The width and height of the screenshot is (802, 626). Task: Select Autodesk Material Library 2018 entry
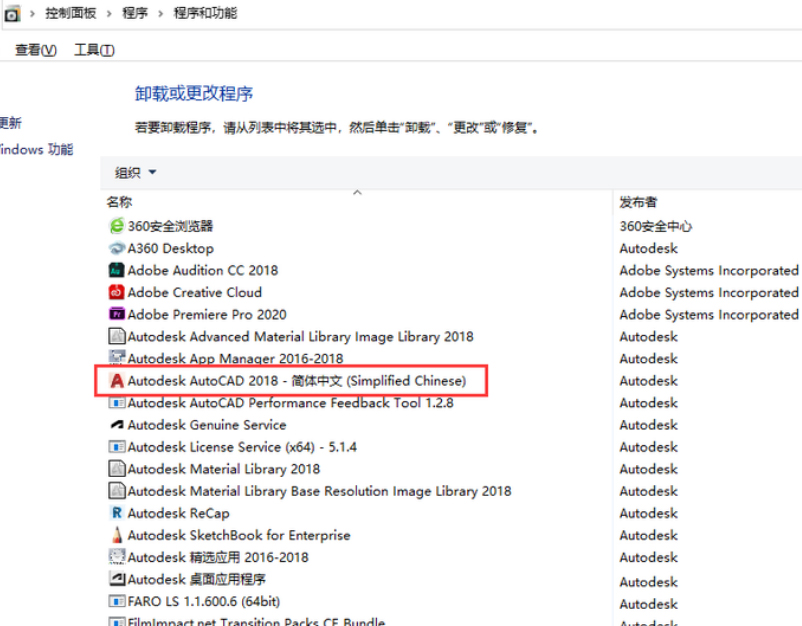tap(224, 469)
